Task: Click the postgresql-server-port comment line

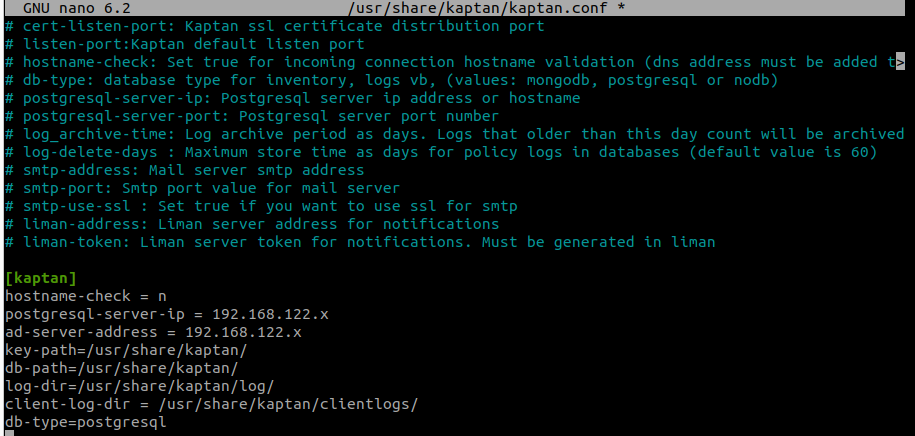Action: (x=252, y=116)
